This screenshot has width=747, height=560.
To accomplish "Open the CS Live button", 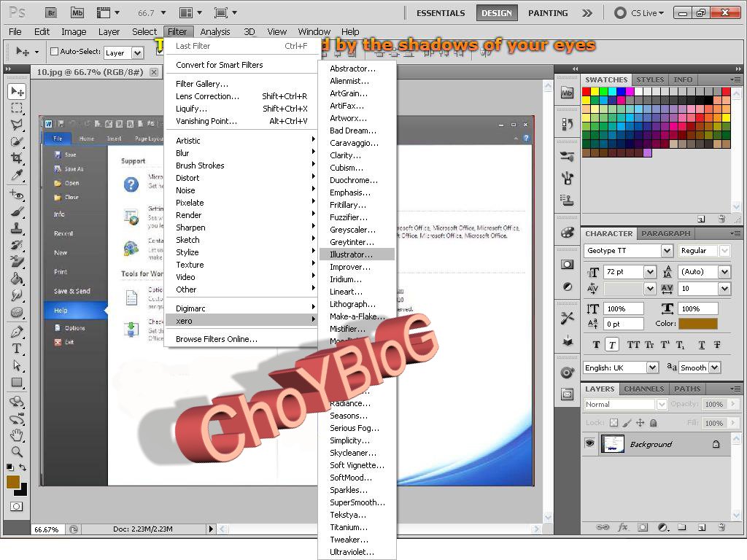I will [x=639, y=13].
